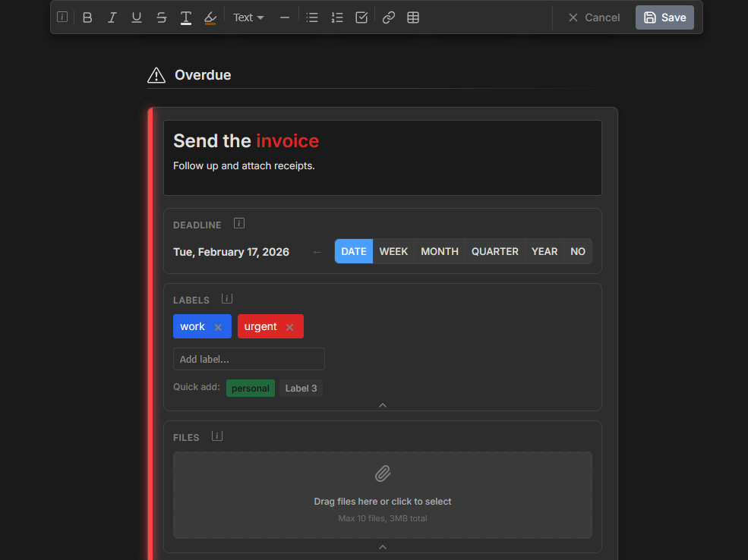The width and height of the screenshot is (748, 560).
Task: Insert a hyperlink
Action: (389, 17)
